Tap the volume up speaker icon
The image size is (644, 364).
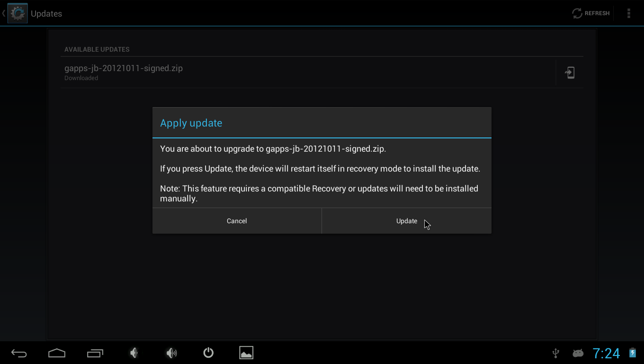171,353
